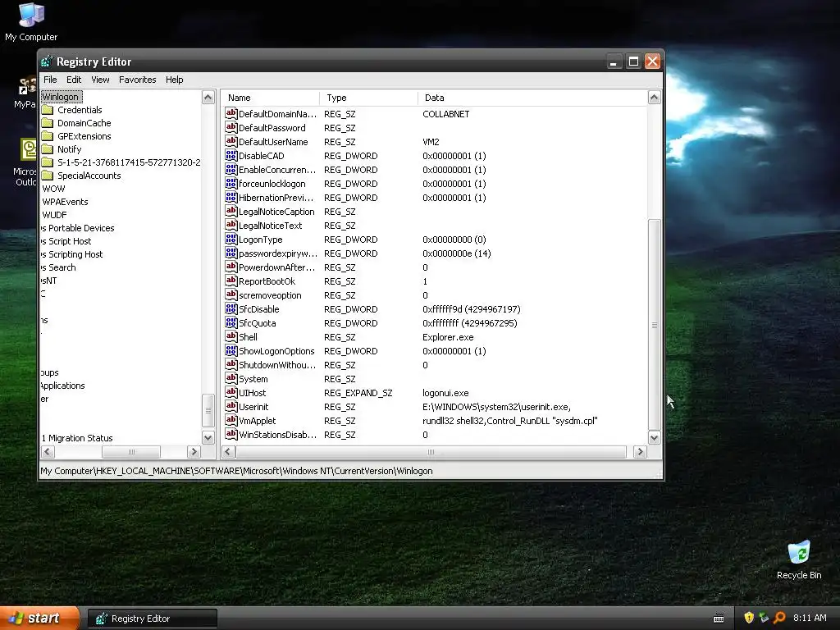Open the Help menu

pyautogui.click(x=174, y=80)
